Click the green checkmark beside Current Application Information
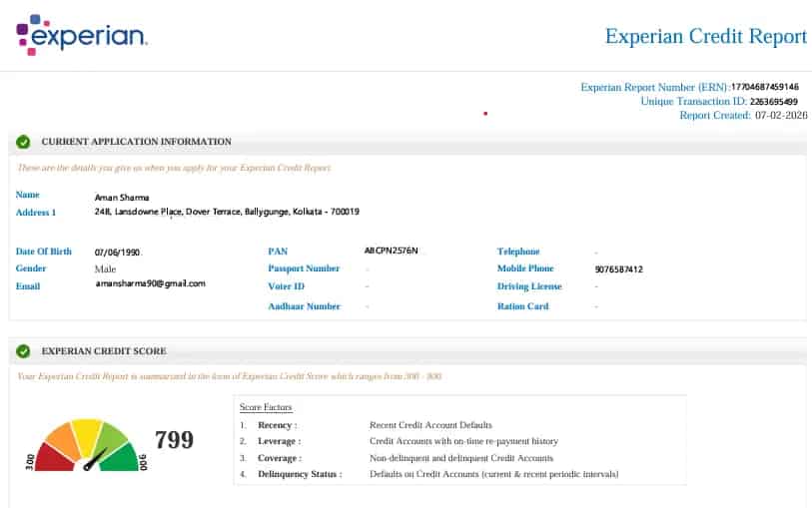Image resolution: width=812 pixels, height=508 pixels. coord(23,142)
